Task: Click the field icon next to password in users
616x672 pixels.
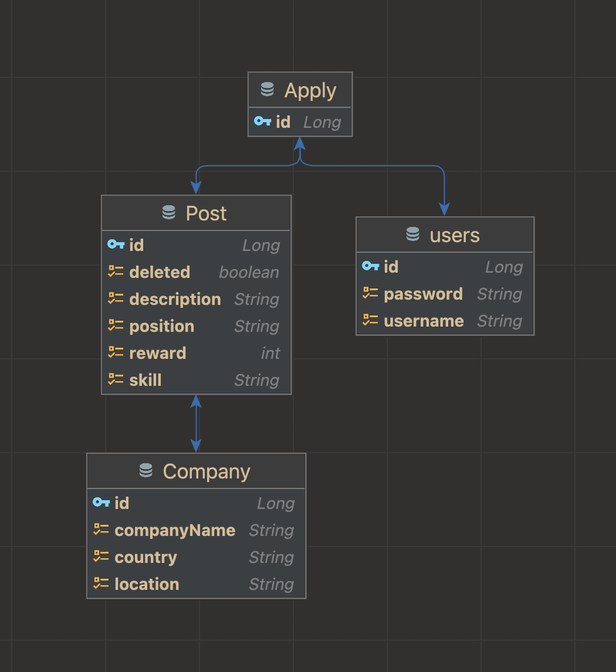Action: pyautogui.click(x=370, y=293)
